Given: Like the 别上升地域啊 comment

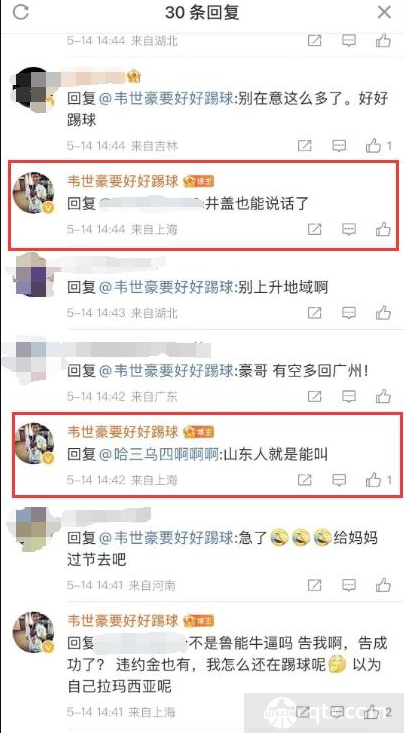Looking at the screenshot, I should (383, 312).
